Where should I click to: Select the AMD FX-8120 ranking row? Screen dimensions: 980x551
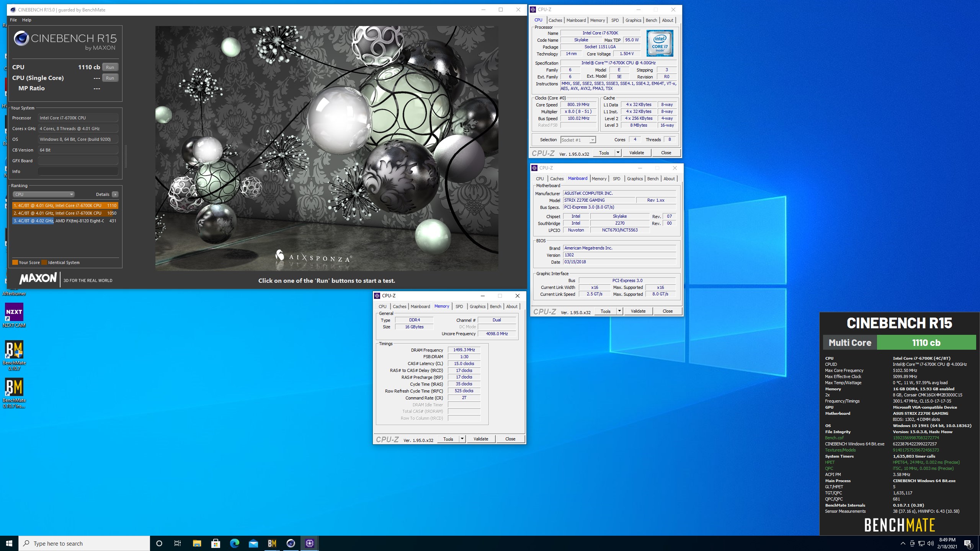pos(65,221)
